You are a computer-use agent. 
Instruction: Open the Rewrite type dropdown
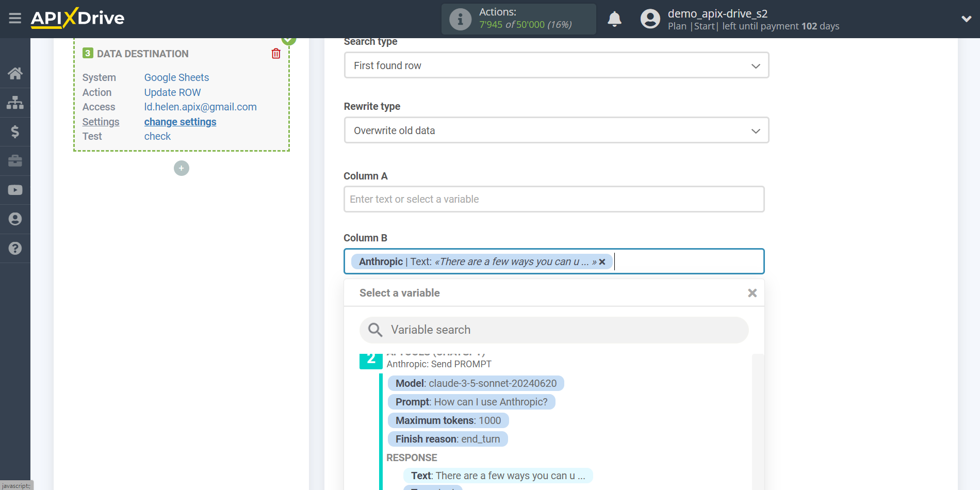coord(556,130)
